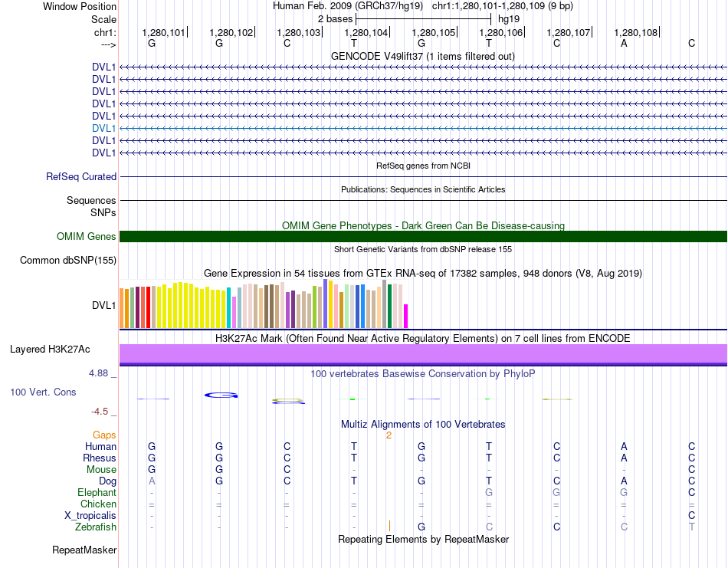Click the OMIM Genes track label
This screenshot has width=728, height=568.
[87, 237]
